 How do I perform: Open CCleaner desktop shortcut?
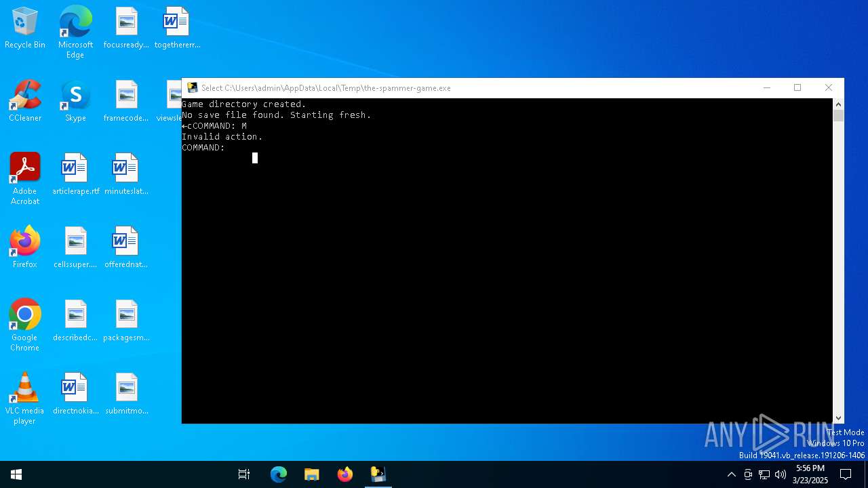[25, 100]
